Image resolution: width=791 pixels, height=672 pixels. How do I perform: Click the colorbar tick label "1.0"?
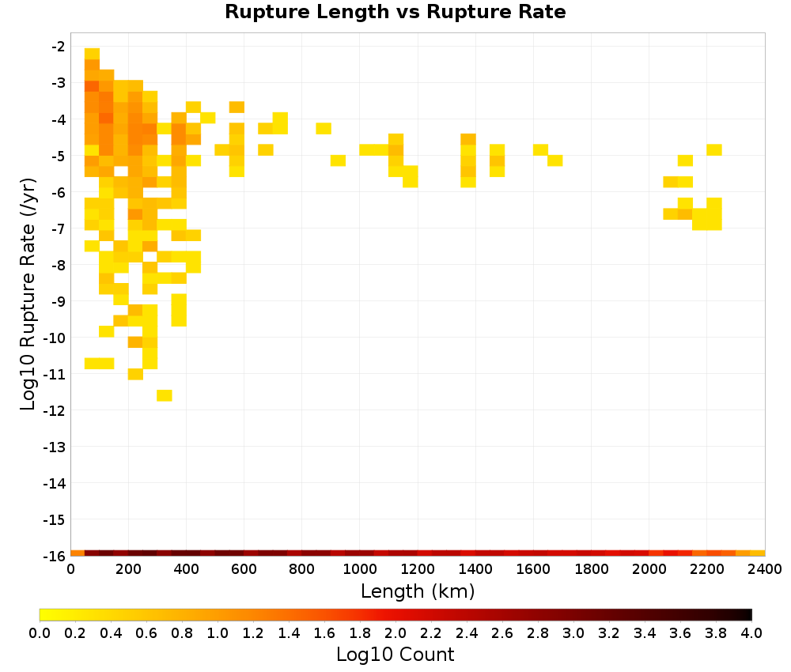218,632
